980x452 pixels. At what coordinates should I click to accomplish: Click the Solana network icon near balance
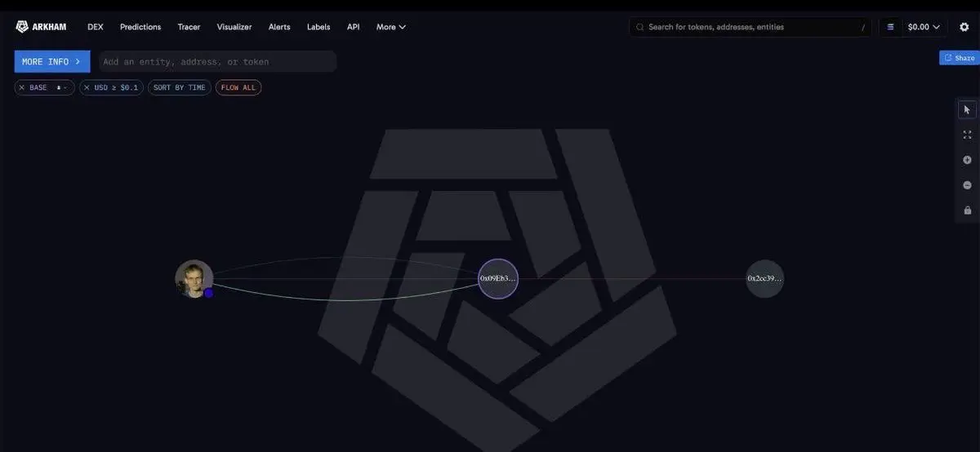(890, 27)
